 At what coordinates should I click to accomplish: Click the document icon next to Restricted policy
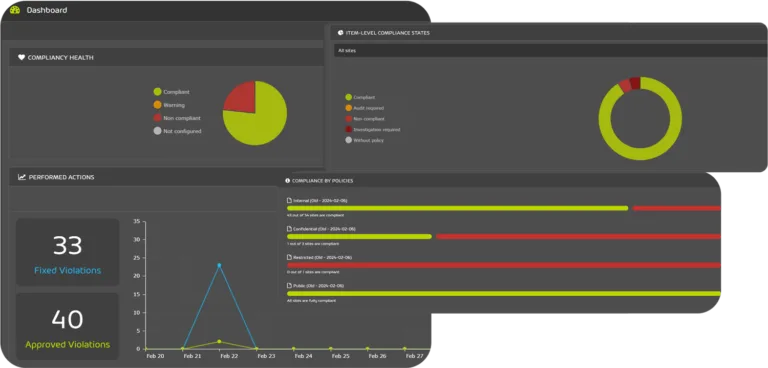(289, 257)
